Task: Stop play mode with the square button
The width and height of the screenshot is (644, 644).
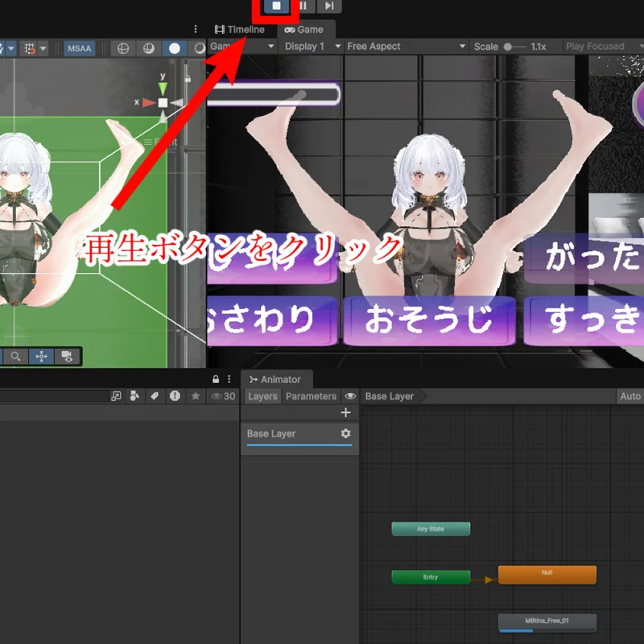Action: pyautogui.click(x=276, y=6)
